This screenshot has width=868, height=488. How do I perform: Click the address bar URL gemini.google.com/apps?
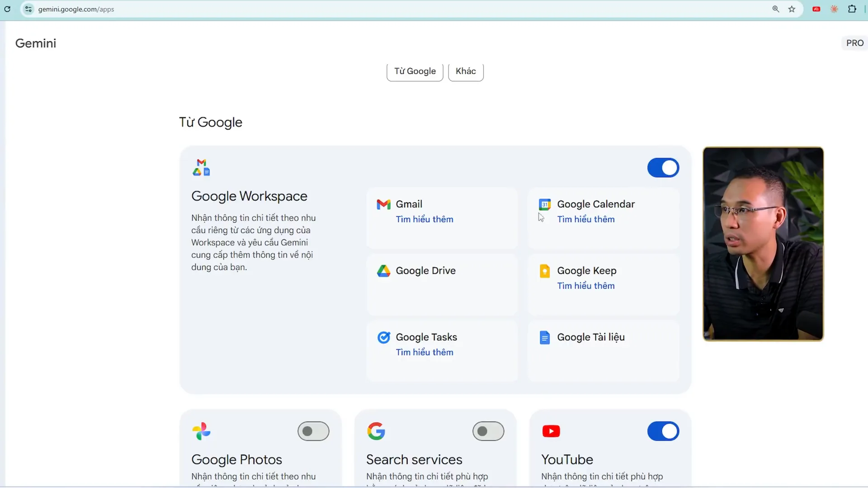click(76, 9)
